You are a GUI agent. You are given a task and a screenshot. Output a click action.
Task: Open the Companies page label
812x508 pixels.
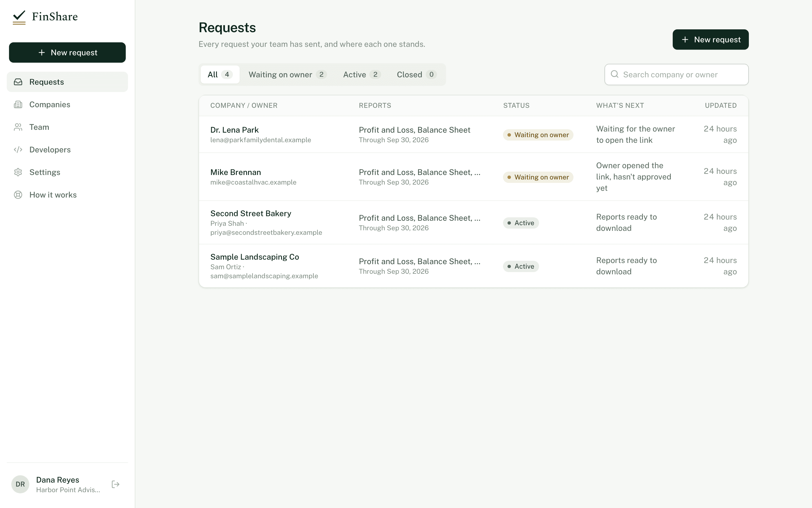pyautogui.click(x=50, y=104)
